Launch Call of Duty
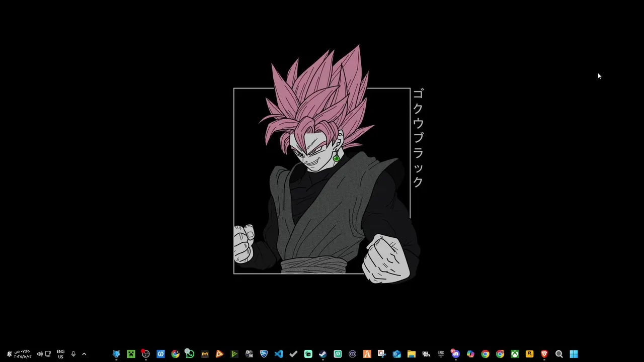The image size is (644, 362). coord(426,354)
